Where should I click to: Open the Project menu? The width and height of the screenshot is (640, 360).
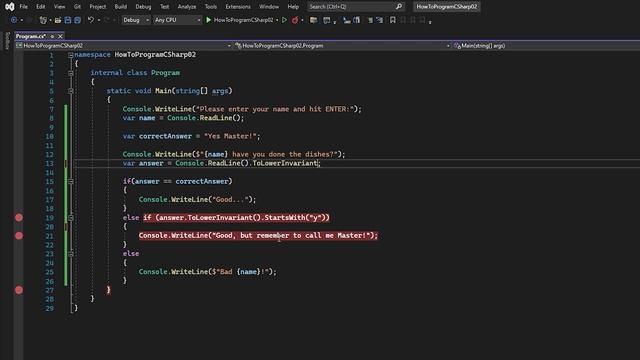[x=98, y=7]
